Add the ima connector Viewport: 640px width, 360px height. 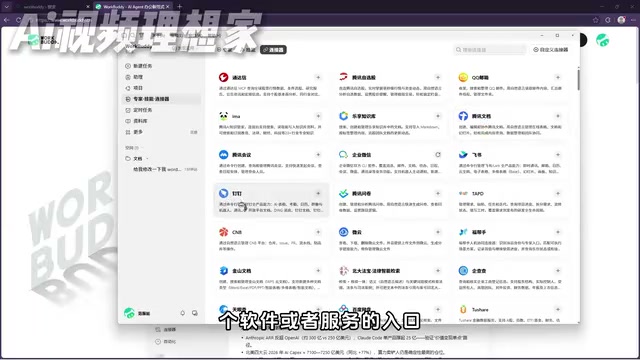[318, 116]
